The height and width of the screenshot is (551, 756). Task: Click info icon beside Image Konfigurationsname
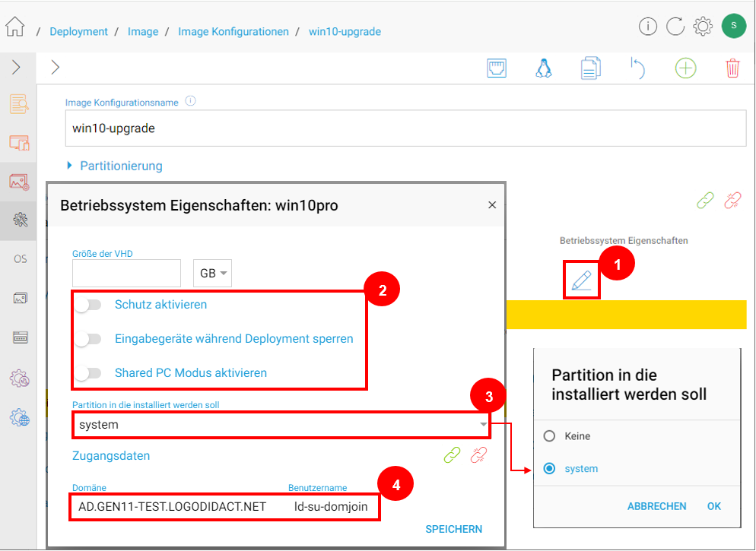click(x=190, y=101)
